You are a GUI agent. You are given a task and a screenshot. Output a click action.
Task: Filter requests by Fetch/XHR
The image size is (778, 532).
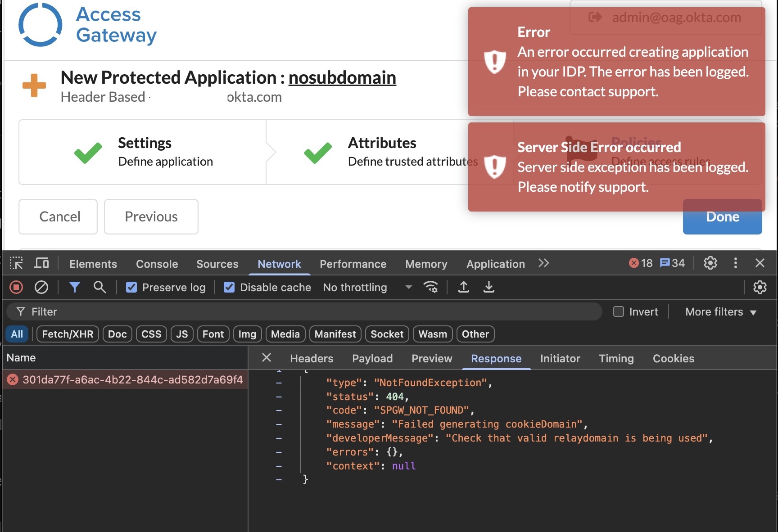(x=68, y=334)
